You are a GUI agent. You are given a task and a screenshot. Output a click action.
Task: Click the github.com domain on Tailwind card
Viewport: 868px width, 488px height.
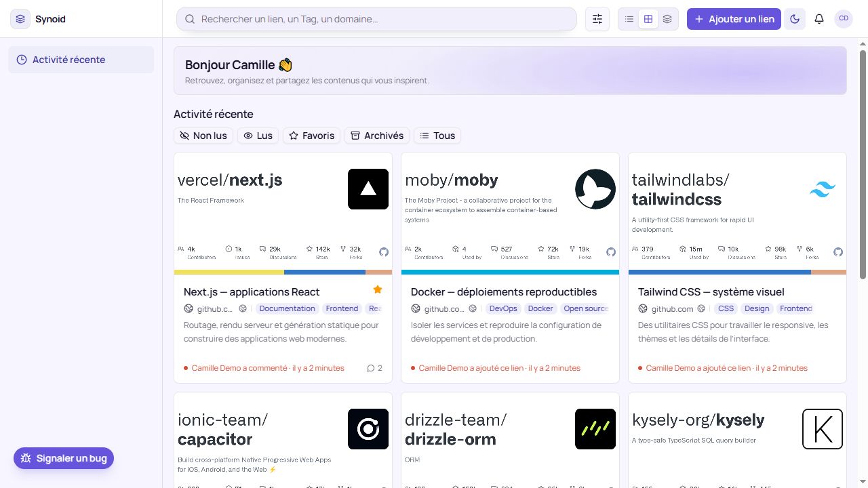tap(673, 309)
